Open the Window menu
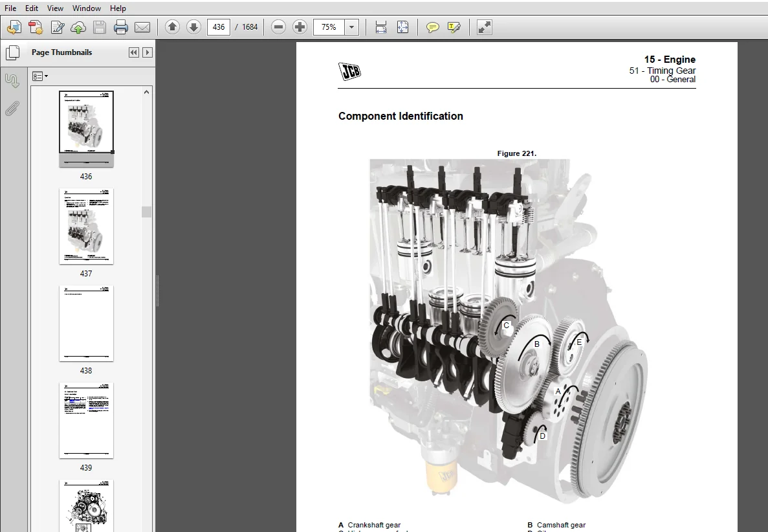 (x=87, y=8)
